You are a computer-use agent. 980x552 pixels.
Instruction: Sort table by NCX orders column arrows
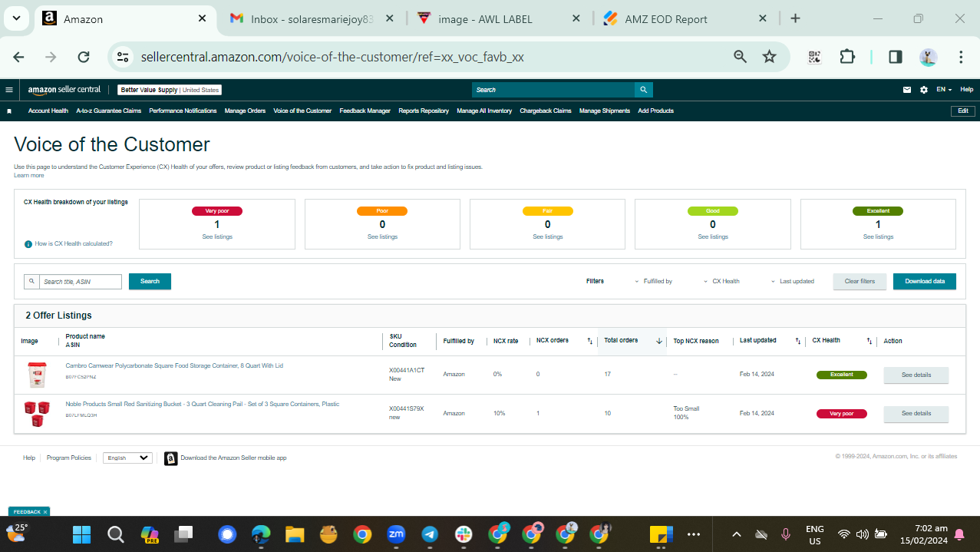tap(589, 341)
